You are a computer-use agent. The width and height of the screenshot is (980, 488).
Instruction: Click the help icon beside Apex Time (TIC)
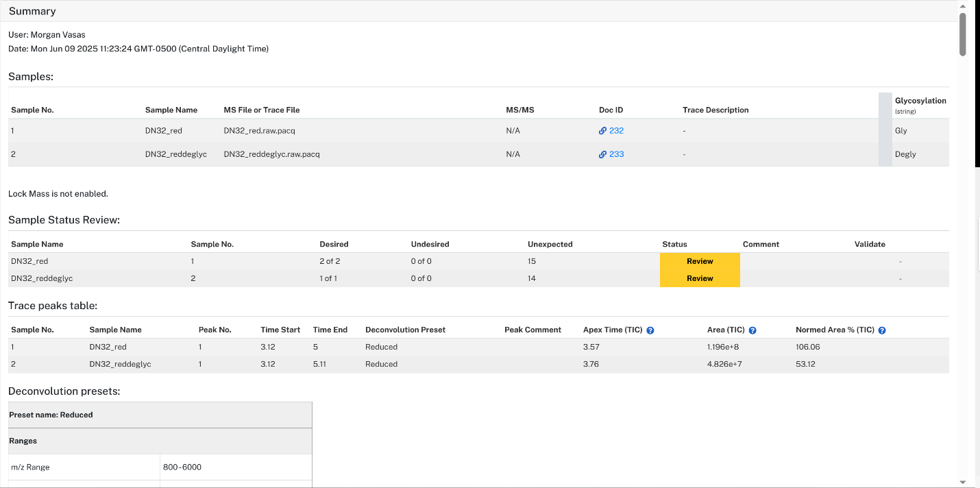pos(650,330)
